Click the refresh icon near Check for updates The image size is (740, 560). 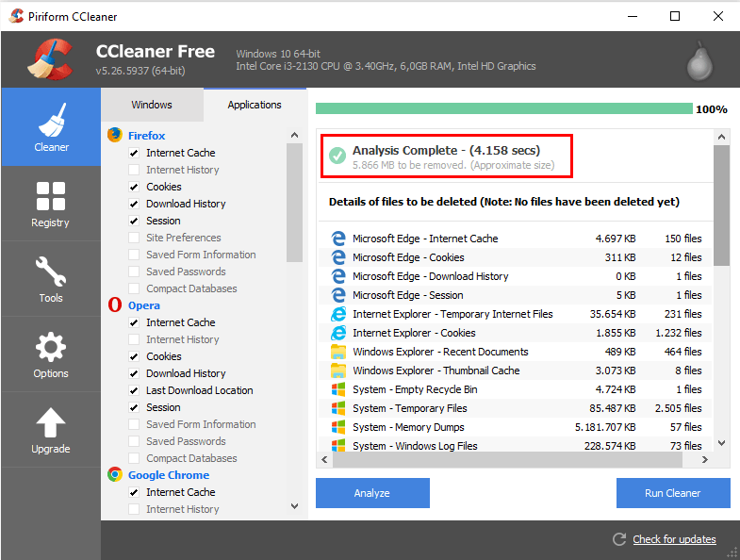pos(619,539)
